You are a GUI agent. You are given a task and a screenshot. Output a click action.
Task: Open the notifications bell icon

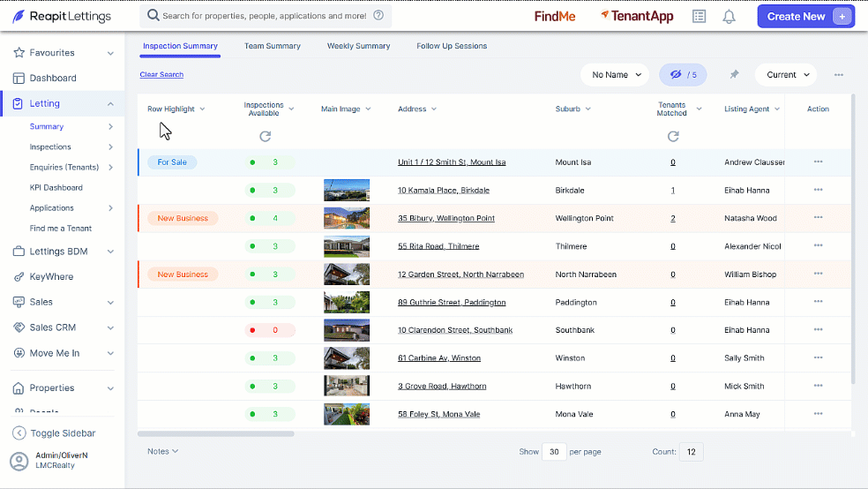coord(729,17)
